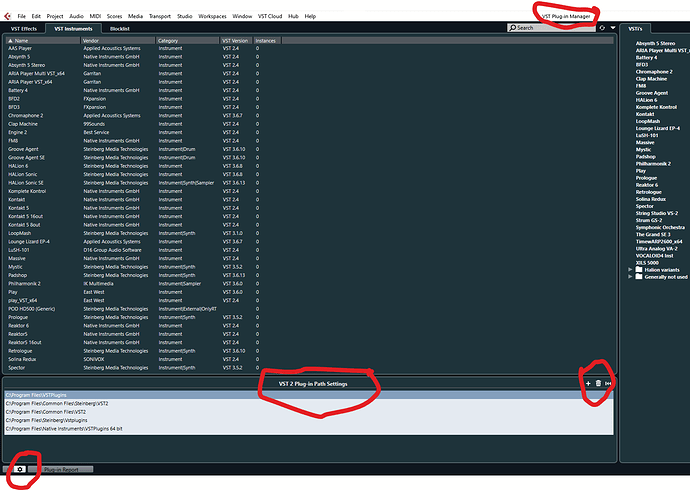Image resolution: width=690 pixels, height=490 pixels.
Task: Click the VST Version column header
Action: click(x=235, y=40)
